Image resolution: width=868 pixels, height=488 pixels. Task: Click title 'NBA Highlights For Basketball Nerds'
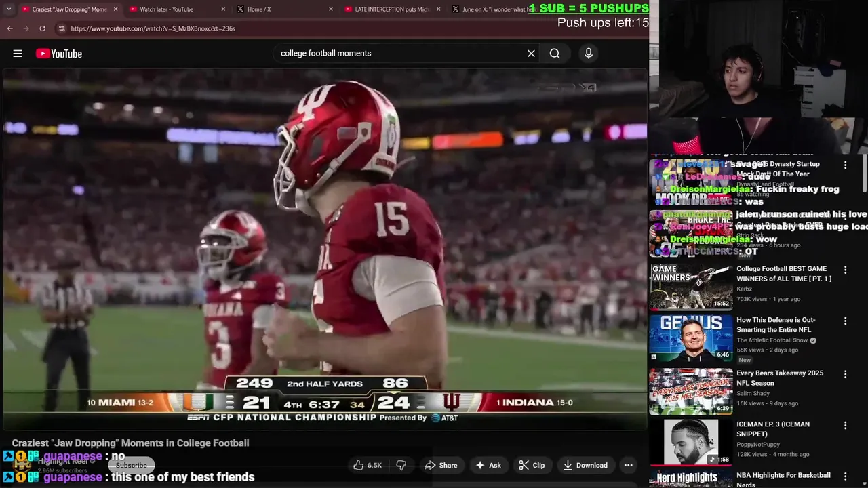[783, 480]
